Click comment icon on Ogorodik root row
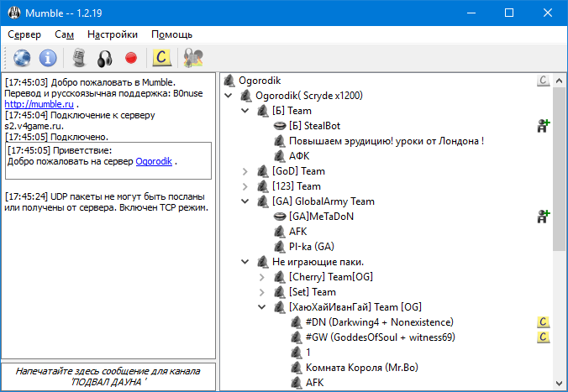568x392 pixels. point(544,81)
